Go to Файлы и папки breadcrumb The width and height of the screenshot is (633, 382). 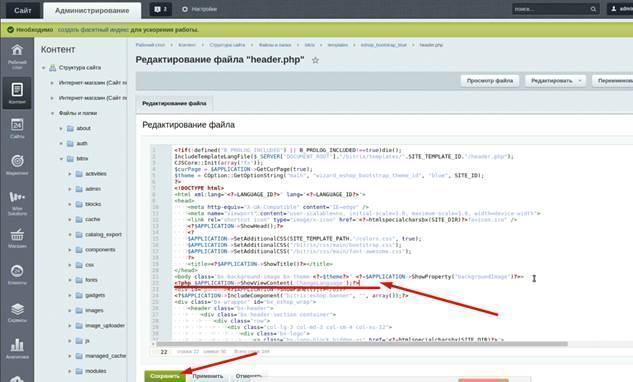point(275,45)
